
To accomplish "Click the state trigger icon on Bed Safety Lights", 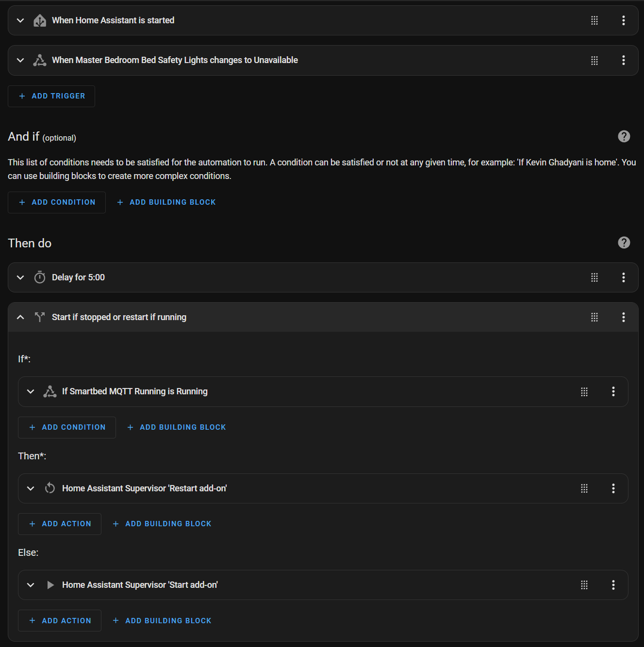I will coord(40,60).
